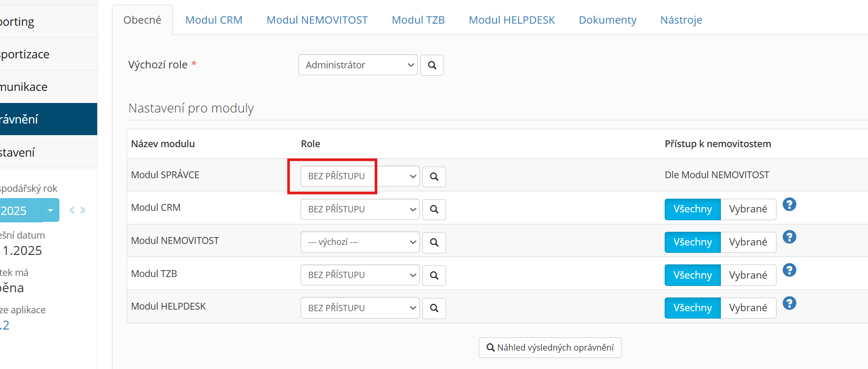This screenshot has height=369, width=868.
Task: Select Všechny for Modul NEMOVITOST
Action: 693,242
